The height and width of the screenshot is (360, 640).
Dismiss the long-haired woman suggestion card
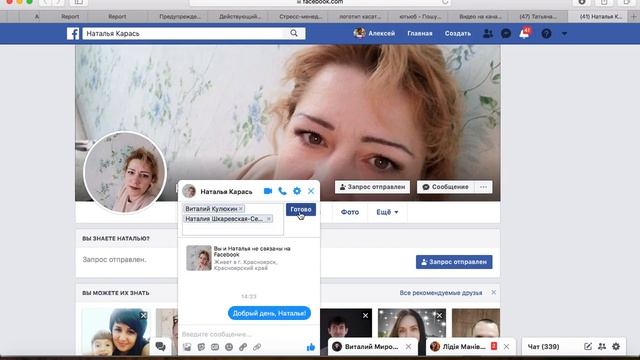[439, 316]
